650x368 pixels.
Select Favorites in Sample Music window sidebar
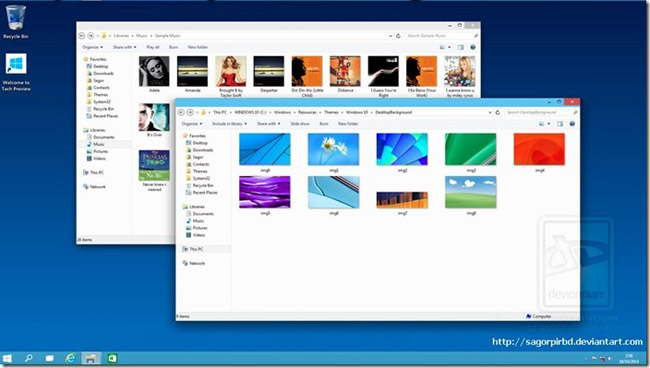point(95,59)
